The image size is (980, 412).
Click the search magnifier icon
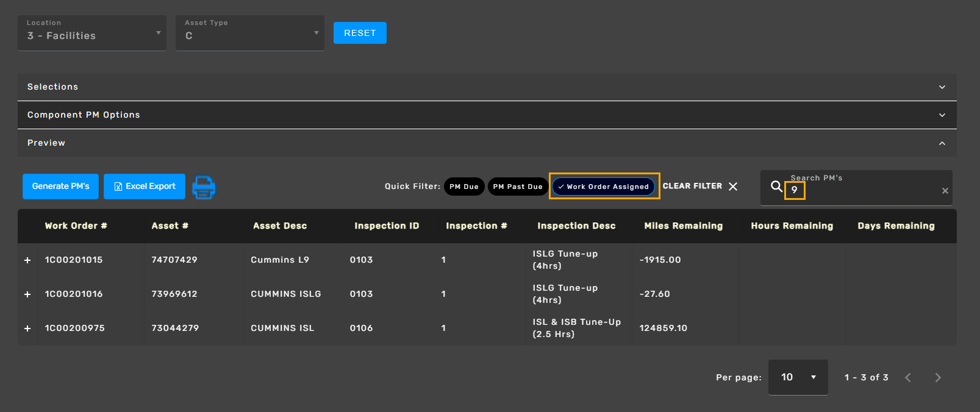tap(776, 186)
